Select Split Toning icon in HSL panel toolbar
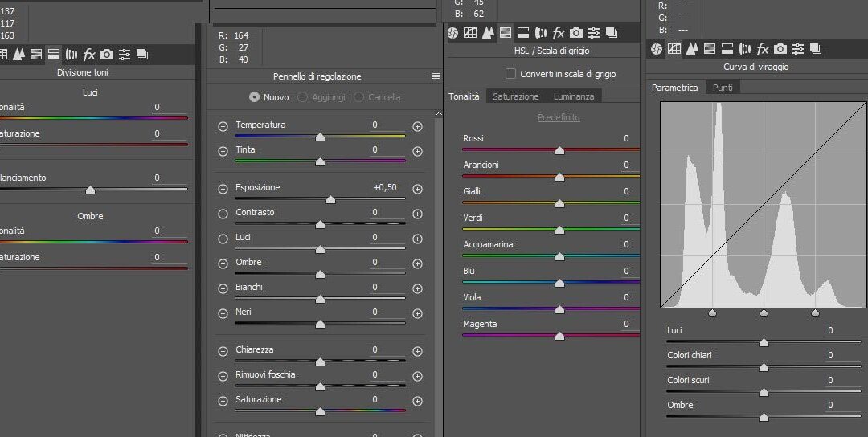 [523, 33]
